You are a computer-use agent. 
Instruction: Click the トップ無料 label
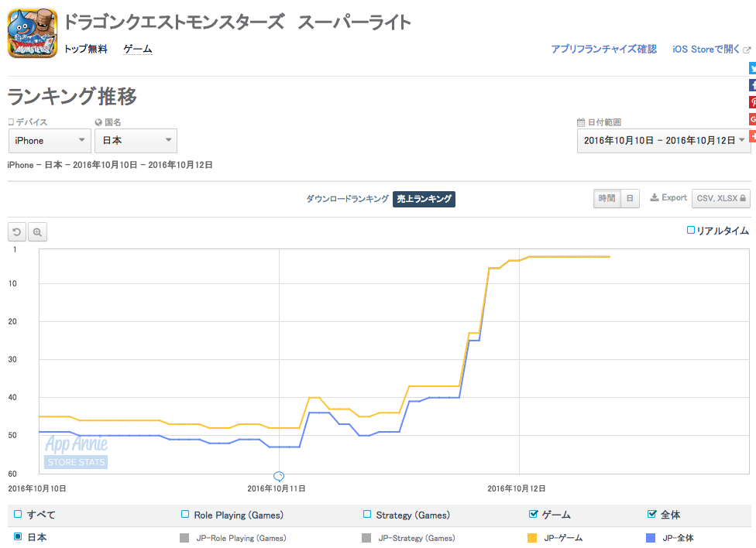86,50
